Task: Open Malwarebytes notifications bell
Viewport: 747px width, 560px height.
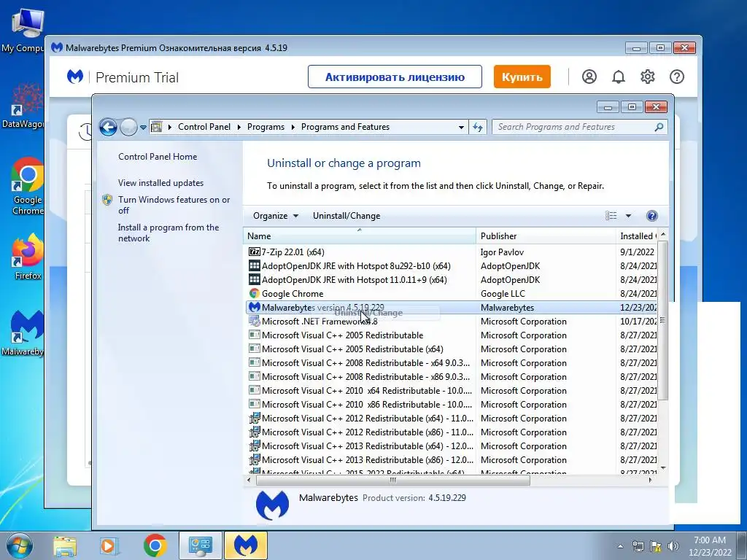Action: tap(619, 77)
